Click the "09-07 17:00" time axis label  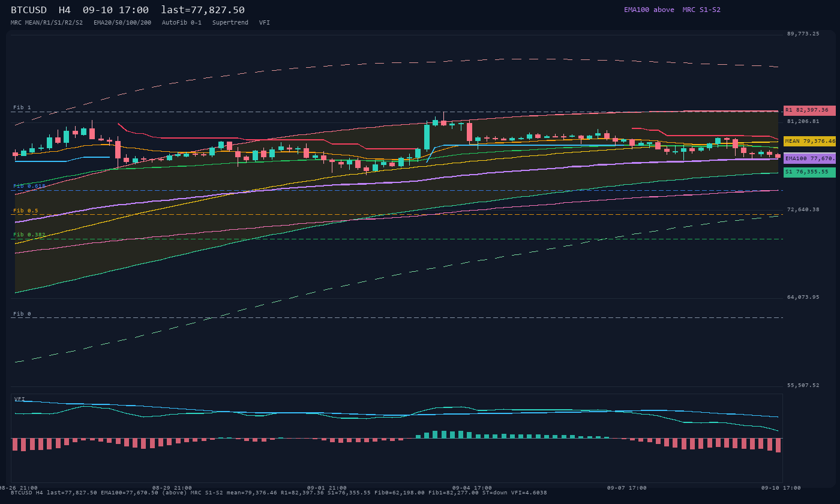[627, 488]
